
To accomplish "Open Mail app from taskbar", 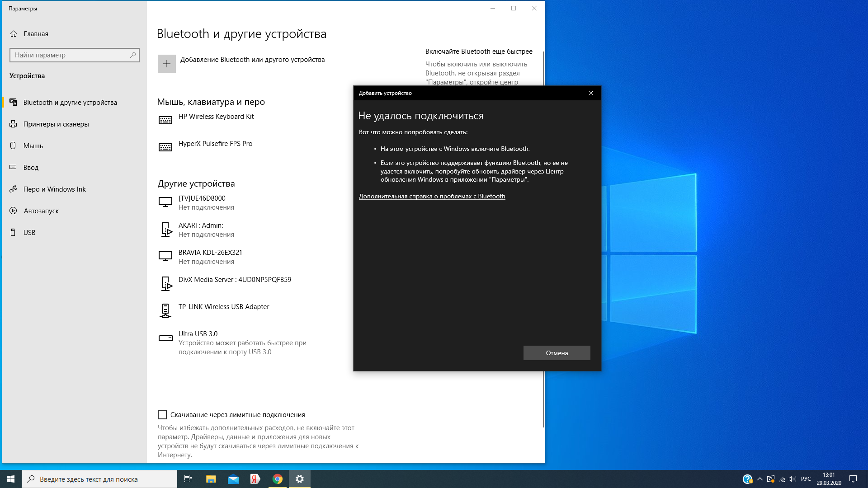I will pos(233,479).
